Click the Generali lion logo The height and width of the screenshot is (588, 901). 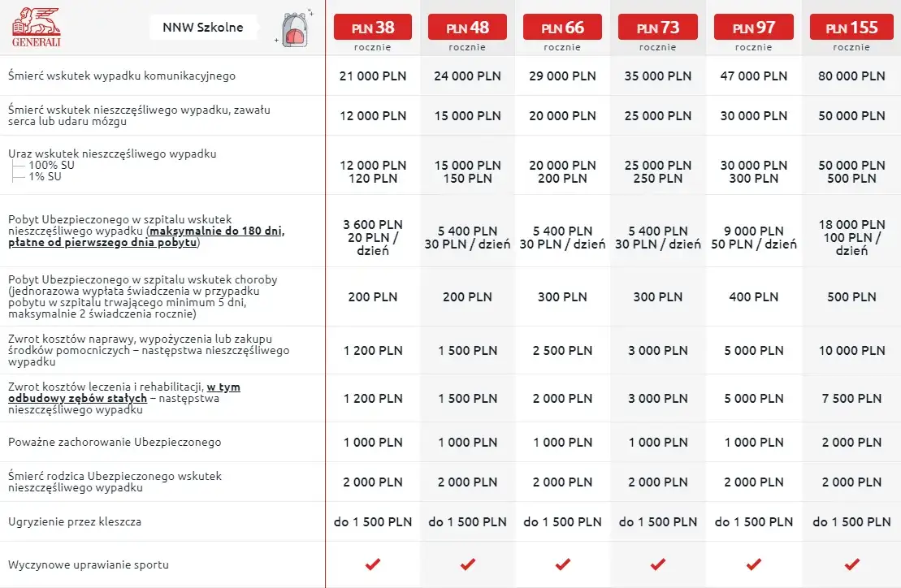coord(37,27)
